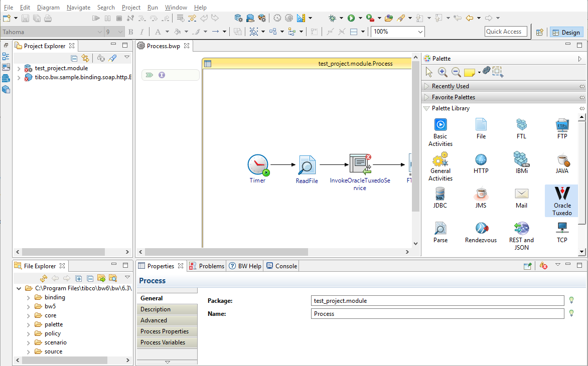Toggle Link with Editor in Project Explorer
588x366 pixels.
85,58
